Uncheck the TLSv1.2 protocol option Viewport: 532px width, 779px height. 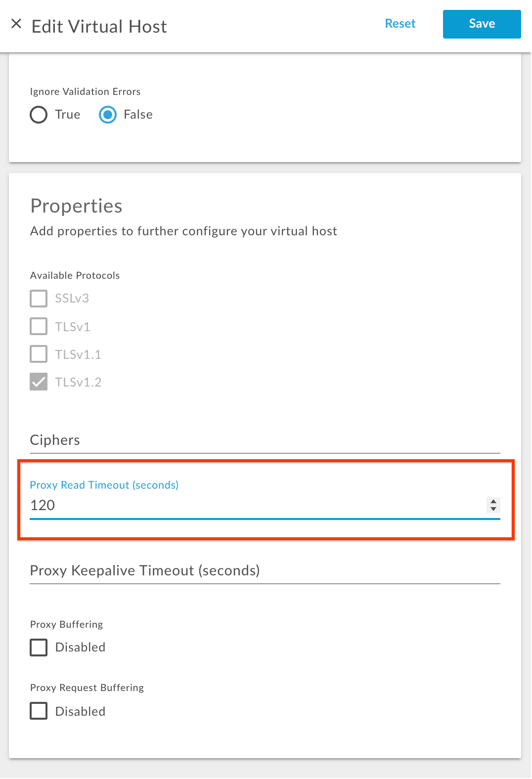pos(38,382)
